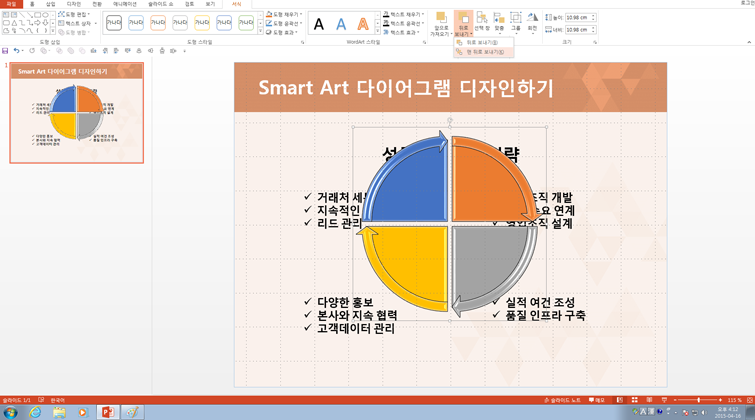Toggle comments (메모) pane in status bar

597,400
